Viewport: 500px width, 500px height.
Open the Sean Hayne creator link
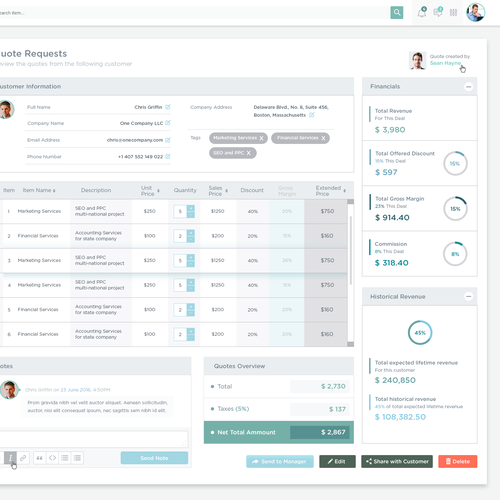[x=445, y=63]
